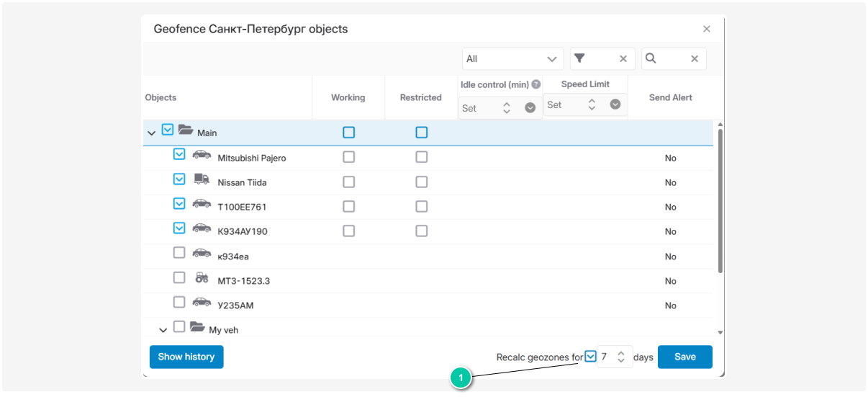Click the Working column header
868x397 pixels.
(x=348, y=97)
